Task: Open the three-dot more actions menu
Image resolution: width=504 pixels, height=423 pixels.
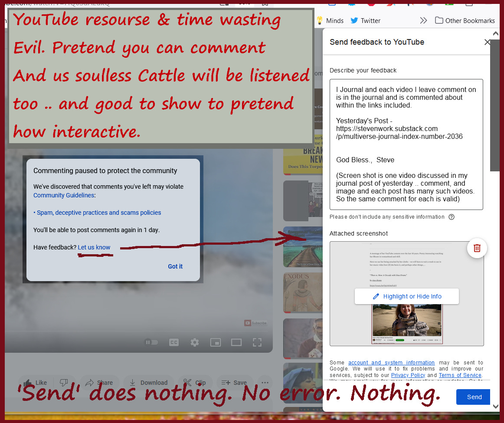Action: coord(265,383)
